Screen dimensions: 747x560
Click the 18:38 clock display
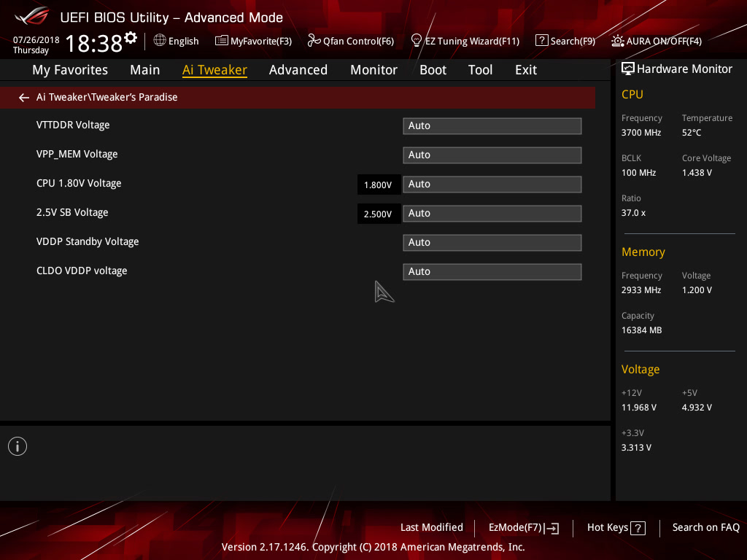(x=94, y=43)
